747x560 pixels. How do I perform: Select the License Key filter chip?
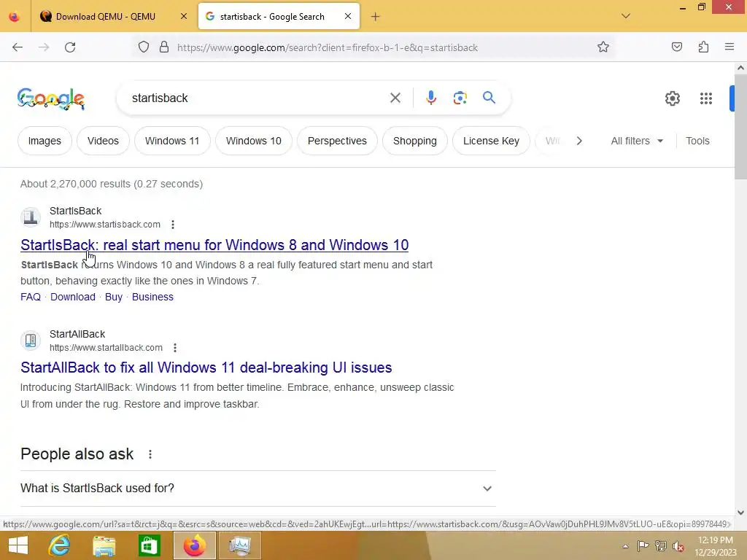[x=491, y=141]
